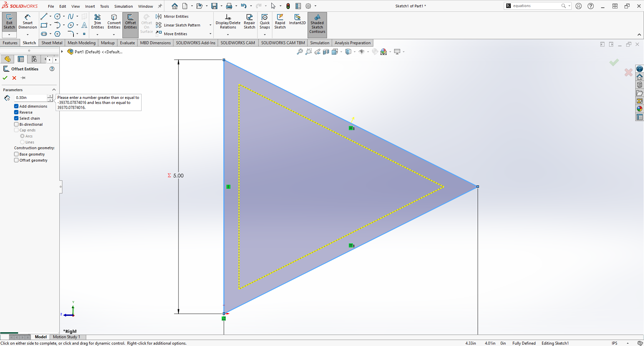Click Zoom to Area magnifier icon
The height and width of the screenshot is (346, 644).
point(309,52)
